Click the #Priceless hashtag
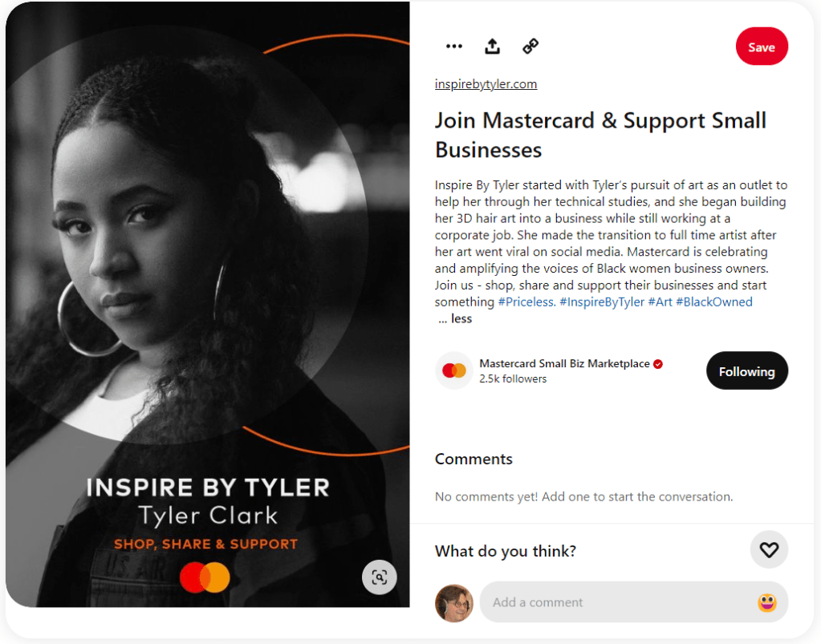 [x=526, y=302]
